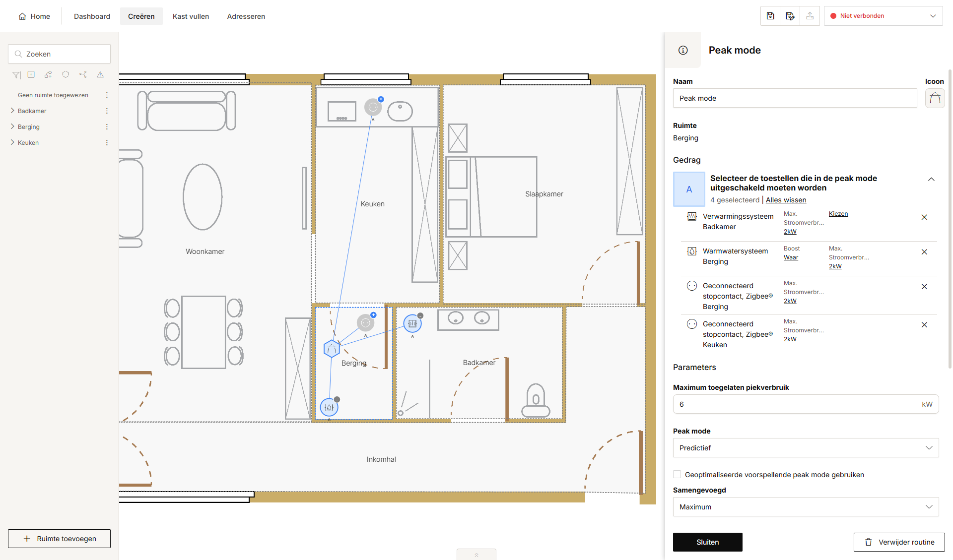Viewport: 953px width, 560px height.
Task: Expand the Keuken room tree
Action: click(12, 143)
